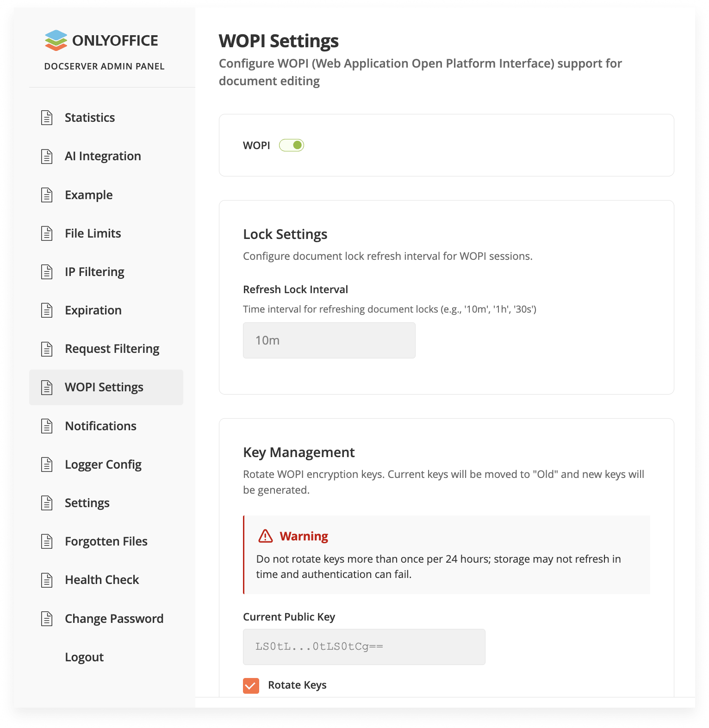
Task: Click the Health Check sidebar icon
Action: 47,580
